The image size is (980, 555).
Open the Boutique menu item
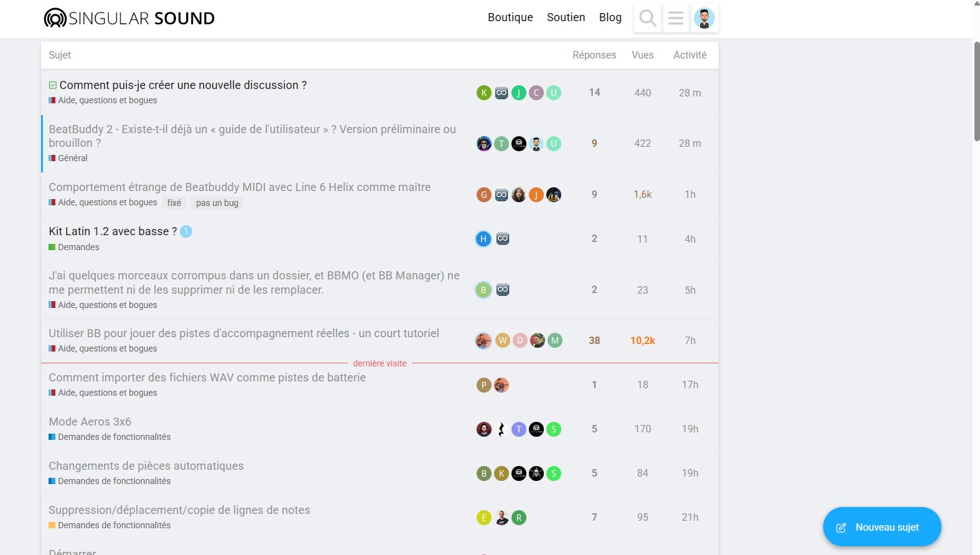(x=510, y=17)
